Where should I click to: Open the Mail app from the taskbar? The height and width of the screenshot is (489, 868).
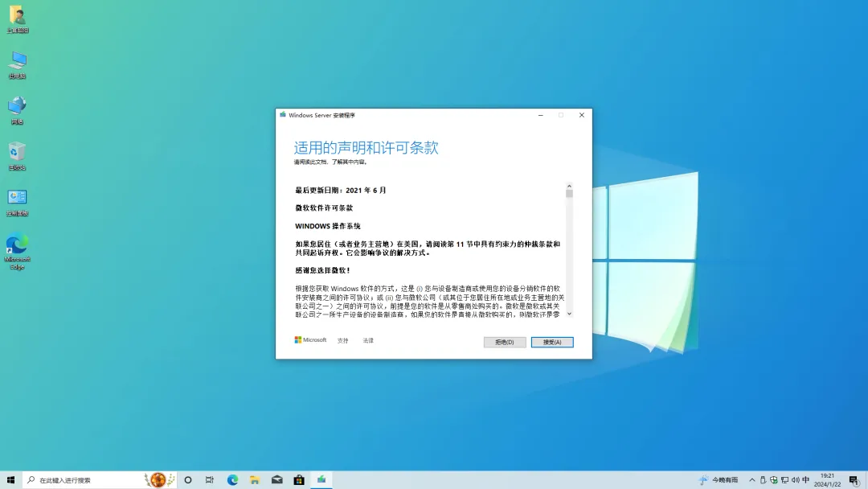pyautogui.click(x=276, y=479)
